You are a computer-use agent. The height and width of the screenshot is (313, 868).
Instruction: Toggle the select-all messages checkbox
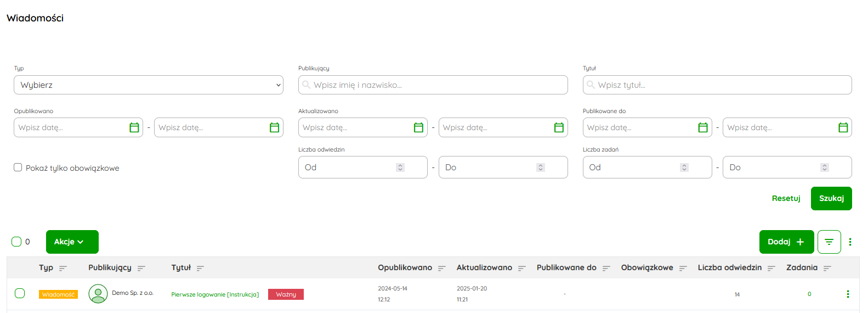coord(16,242)
